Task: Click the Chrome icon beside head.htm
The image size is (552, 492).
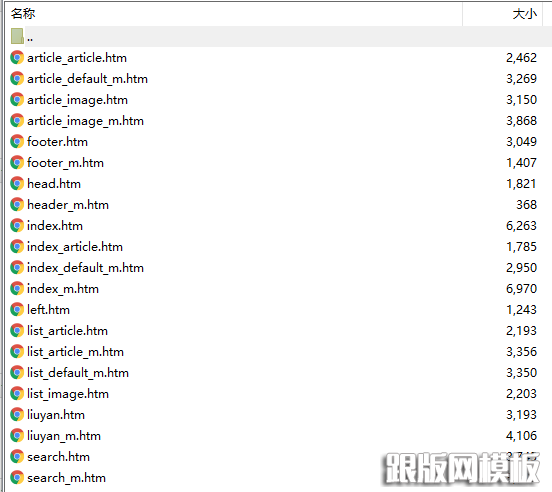Action: [17, 184]
